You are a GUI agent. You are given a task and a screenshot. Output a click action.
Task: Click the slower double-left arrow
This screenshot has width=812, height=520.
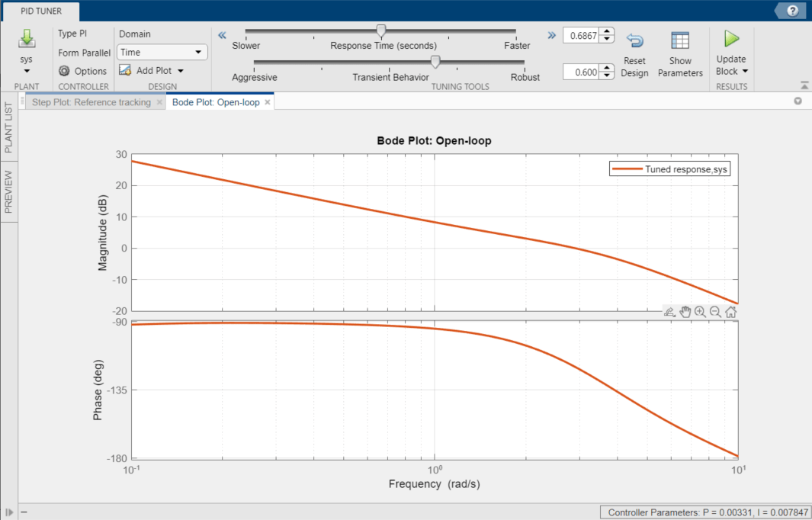222,35
